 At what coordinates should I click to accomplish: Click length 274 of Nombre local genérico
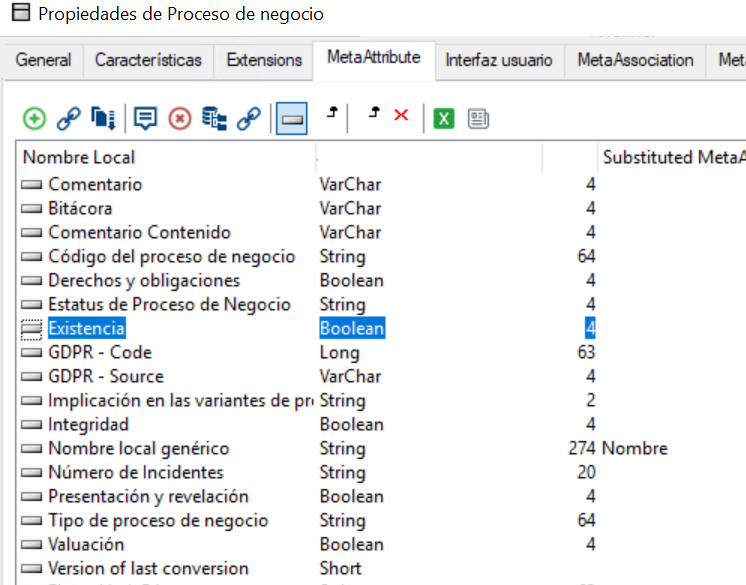(581, 448)
